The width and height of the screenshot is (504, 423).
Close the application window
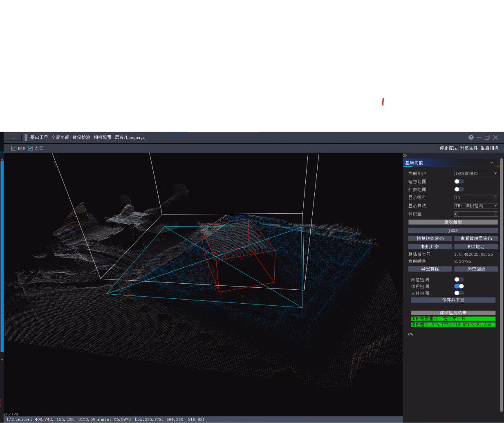click(x=495, y=137)
